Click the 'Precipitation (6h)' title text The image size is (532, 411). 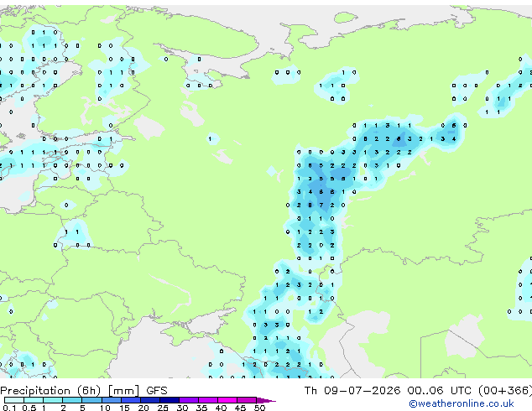(x=50, y=391)
